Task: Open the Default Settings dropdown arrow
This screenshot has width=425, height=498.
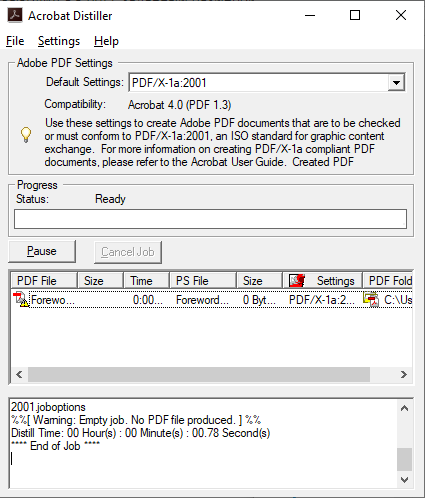Action: tap(396, 82)
